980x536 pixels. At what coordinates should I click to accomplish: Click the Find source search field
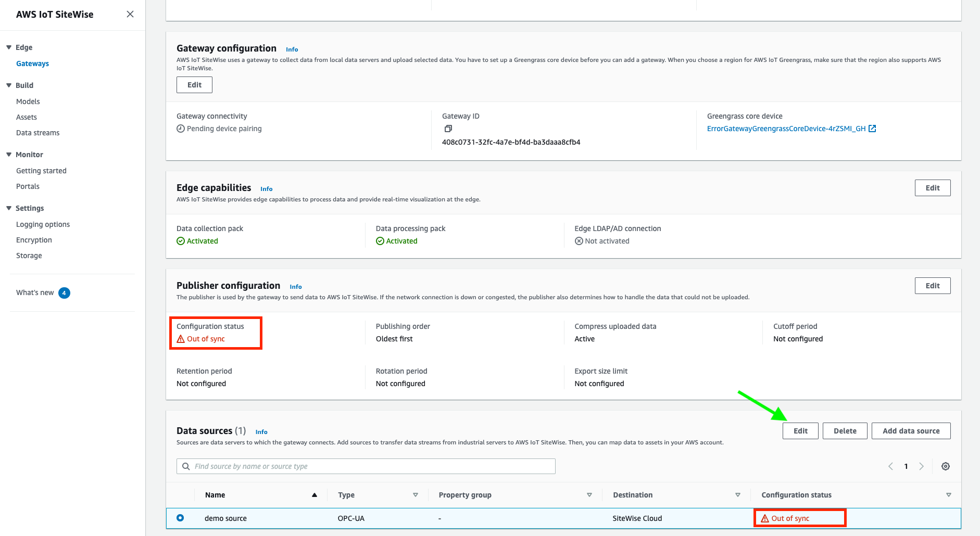pyautogui.click(x=366, y=466)
